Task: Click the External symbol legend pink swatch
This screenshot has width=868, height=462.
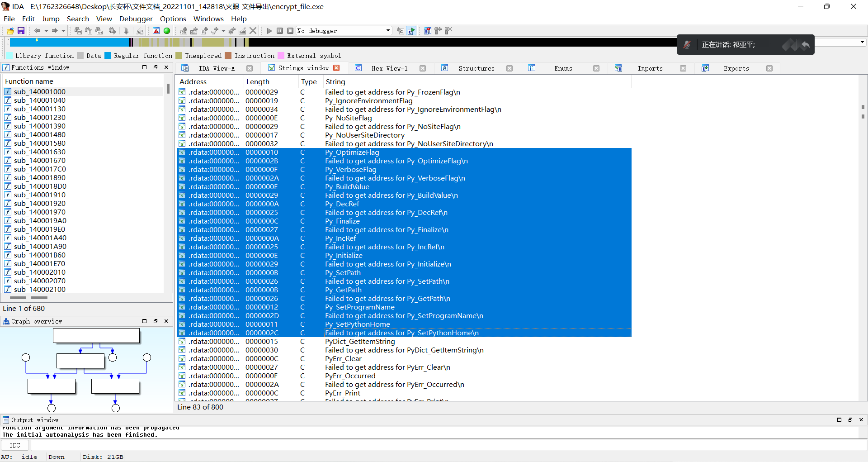Action: tap(281, 56)
